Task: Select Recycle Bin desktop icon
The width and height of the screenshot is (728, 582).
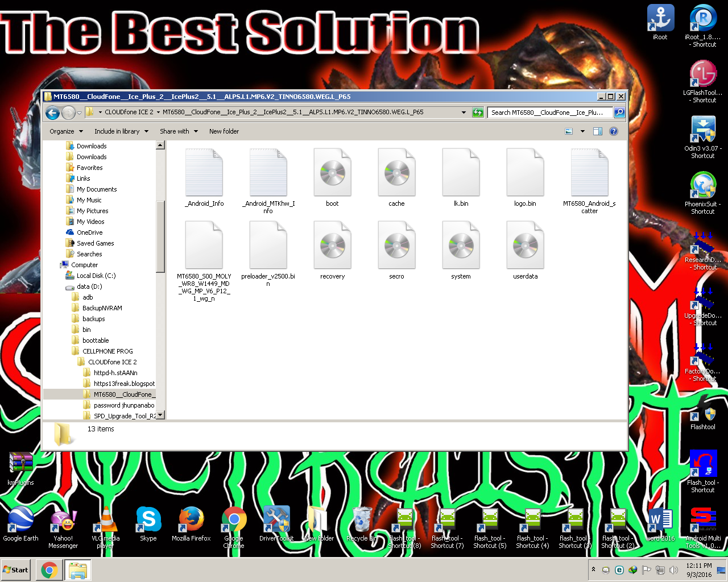Action: click(362, 523)
